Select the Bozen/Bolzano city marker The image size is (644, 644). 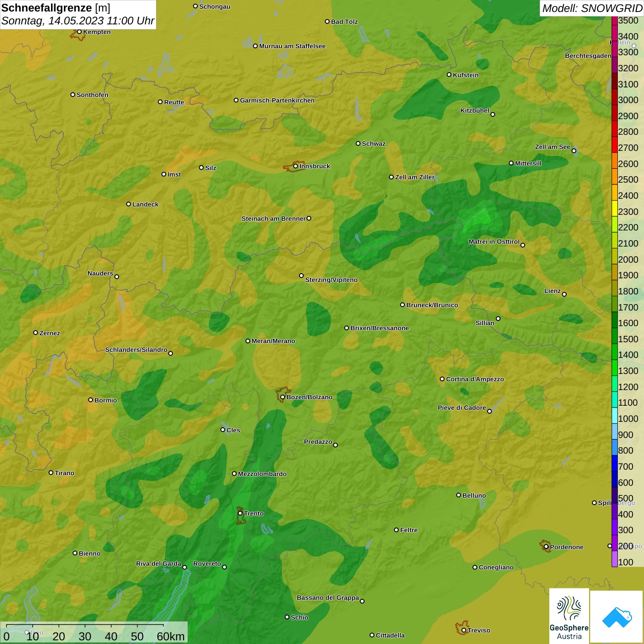(282, 397)
